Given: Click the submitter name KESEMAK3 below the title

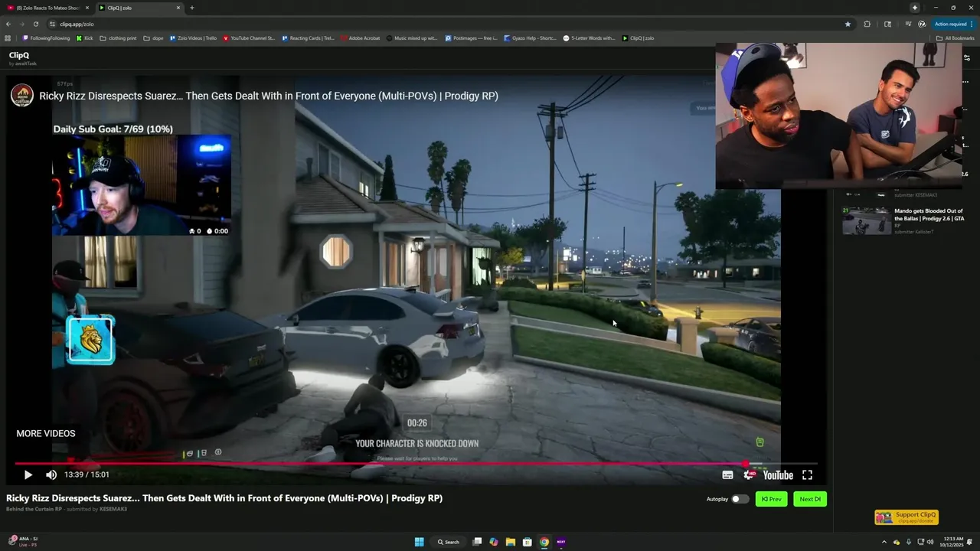Looking at the screenshot, I should pos(113,509).
